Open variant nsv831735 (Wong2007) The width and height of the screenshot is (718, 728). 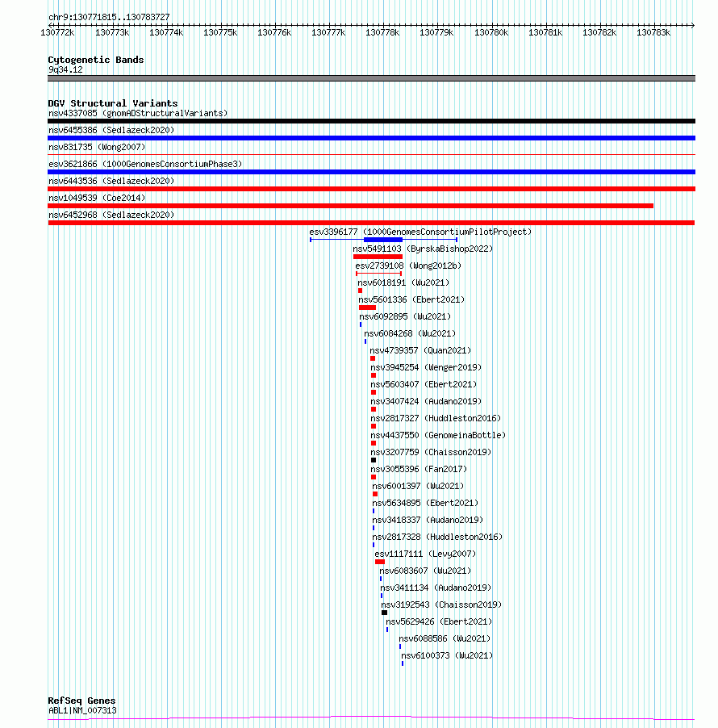[97, 147]
